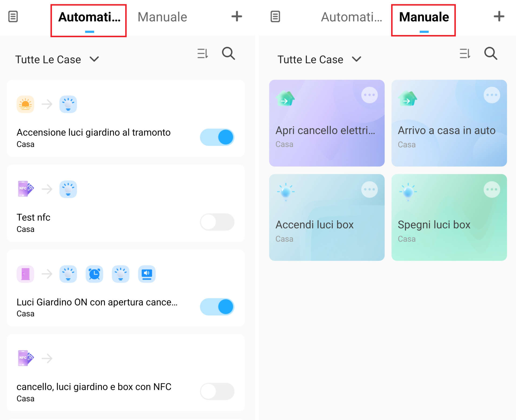The image size is (516, 420).
Task: Switch to Manuale tab in left panel
Action: 162,17
